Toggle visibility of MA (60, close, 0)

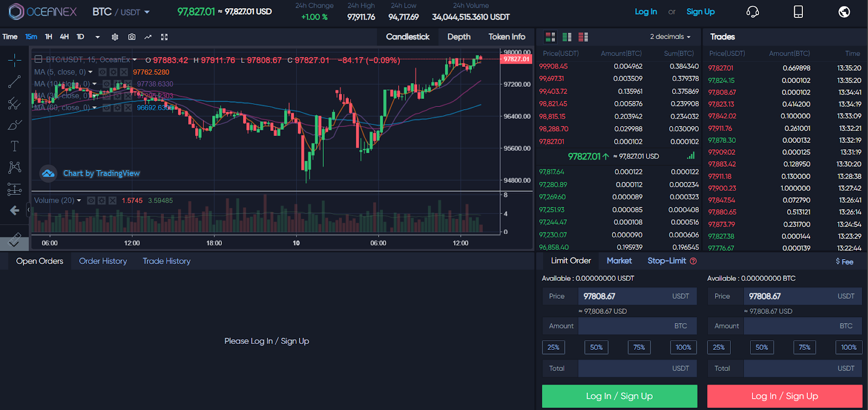click(106, 108)
